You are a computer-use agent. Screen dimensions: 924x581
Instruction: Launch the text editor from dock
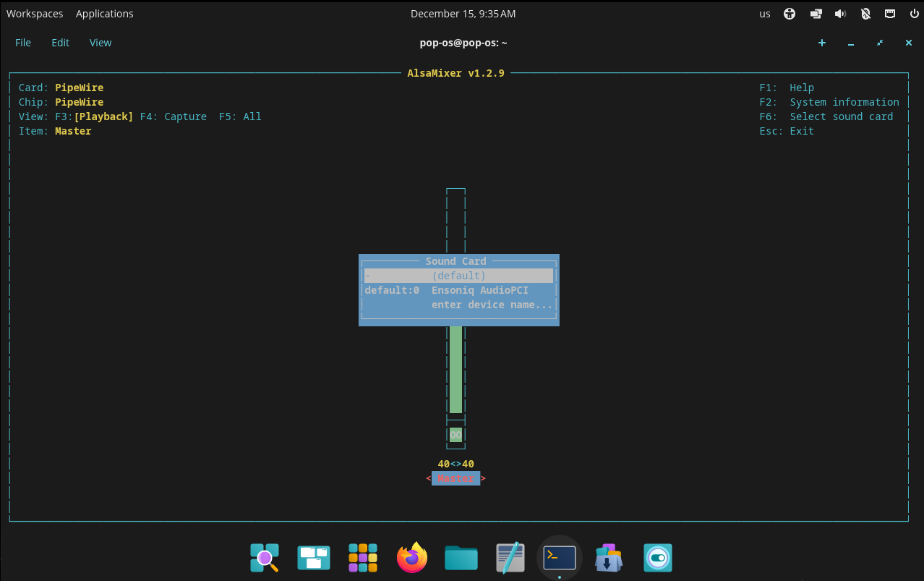[510, 558]
